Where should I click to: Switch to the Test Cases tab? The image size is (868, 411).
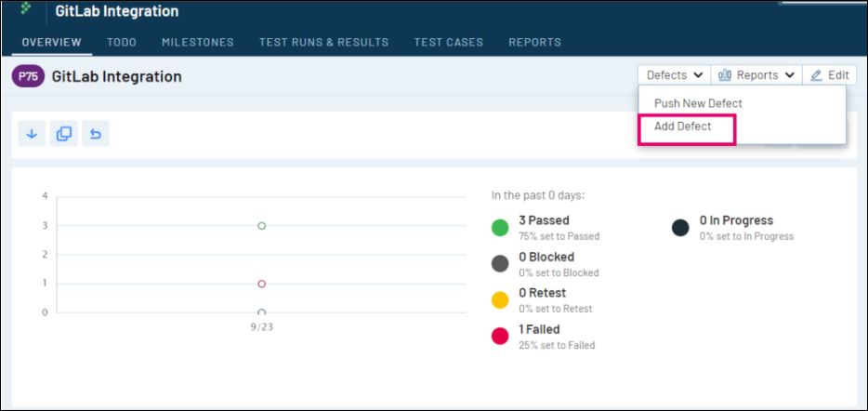pyautogui.click(x=448, y=42)
